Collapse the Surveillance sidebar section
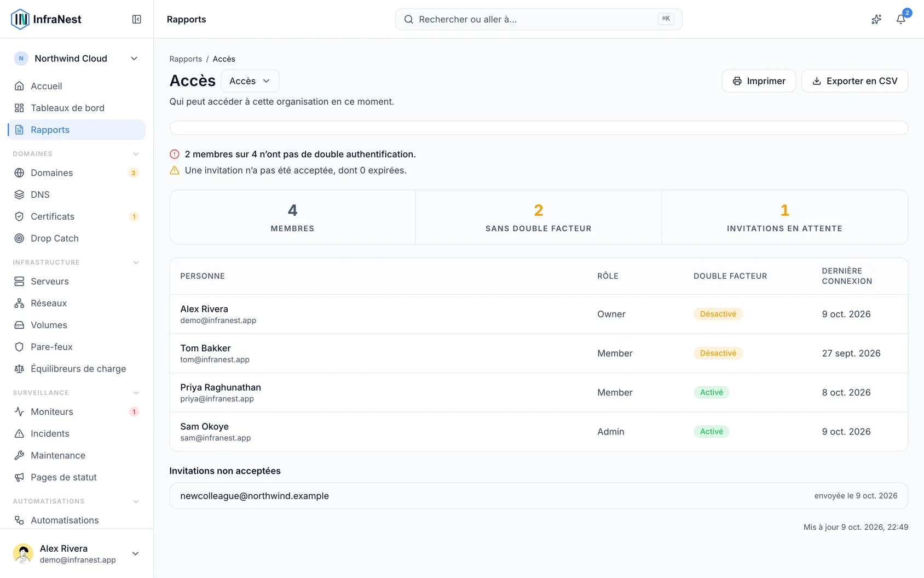Image resolution: width=924 pixels, height=578 pixels. [136, 393]
